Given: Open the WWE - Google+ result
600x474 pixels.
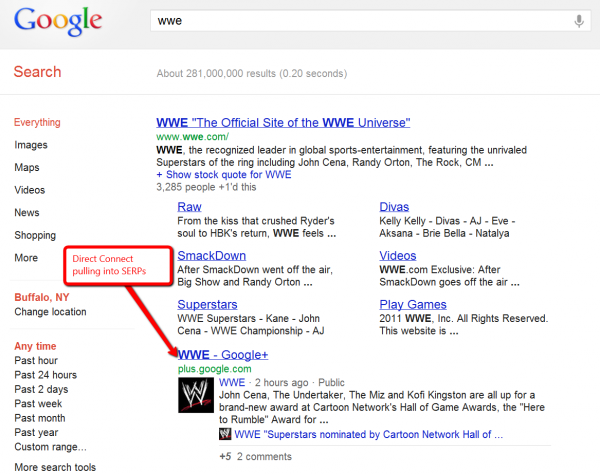Looking at the screenshot, I should tap(223, 355).
